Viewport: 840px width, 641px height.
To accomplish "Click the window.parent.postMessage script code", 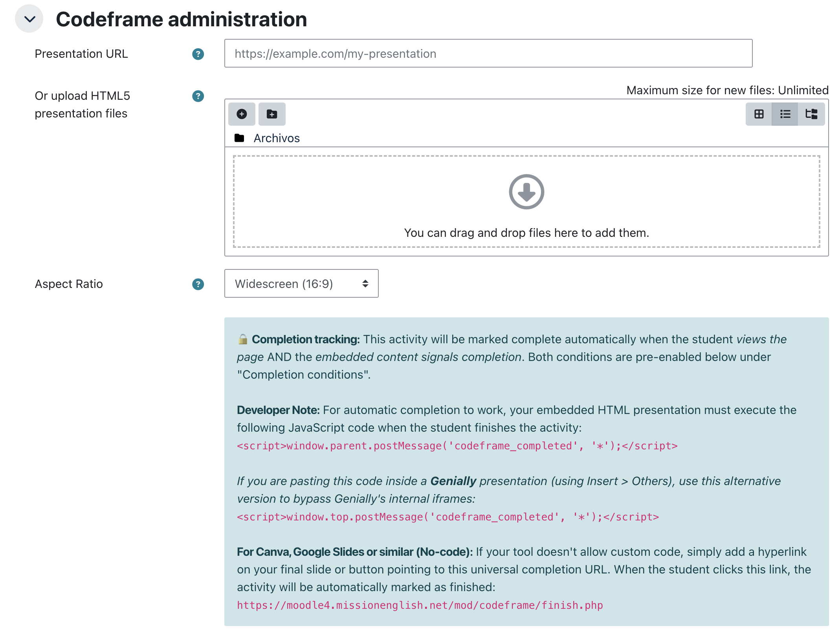I will (x=457, y=446).
